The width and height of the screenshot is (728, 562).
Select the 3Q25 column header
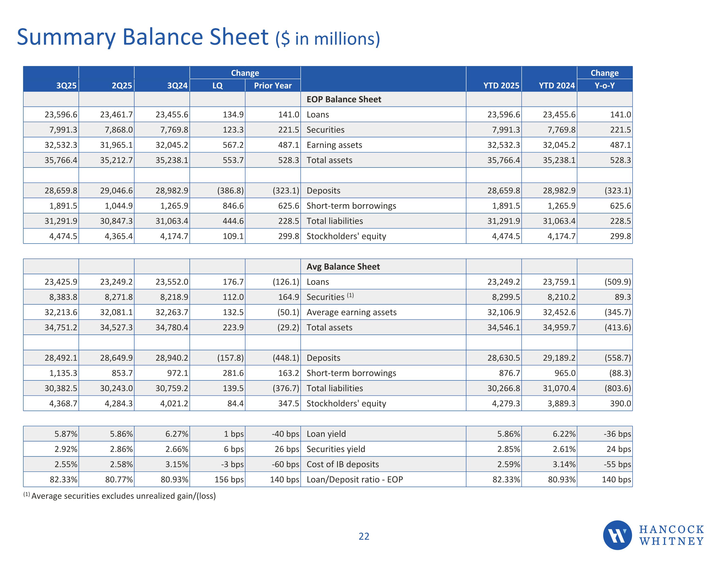[66, 86]
